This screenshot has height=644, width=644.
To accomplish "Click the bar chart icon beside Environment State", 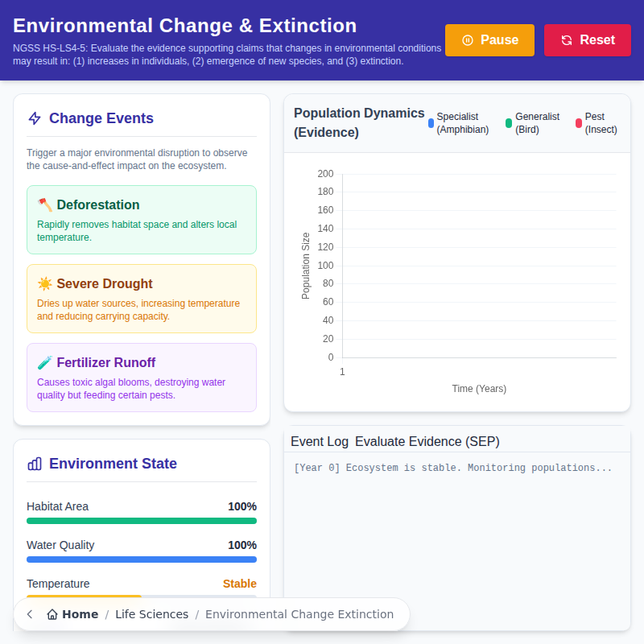I will 34,464.
